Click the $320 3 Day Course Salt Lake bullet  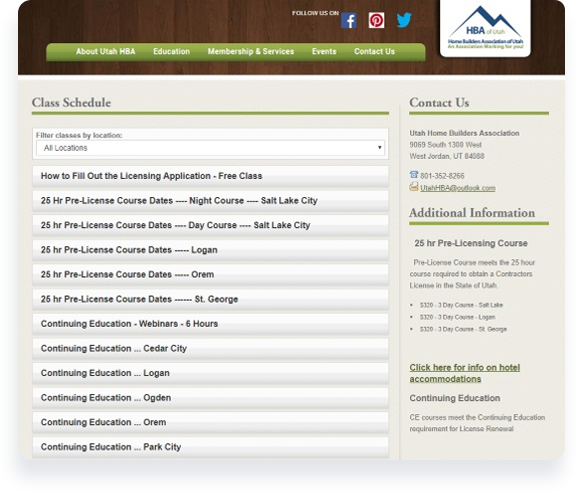(x=461, y=305)
